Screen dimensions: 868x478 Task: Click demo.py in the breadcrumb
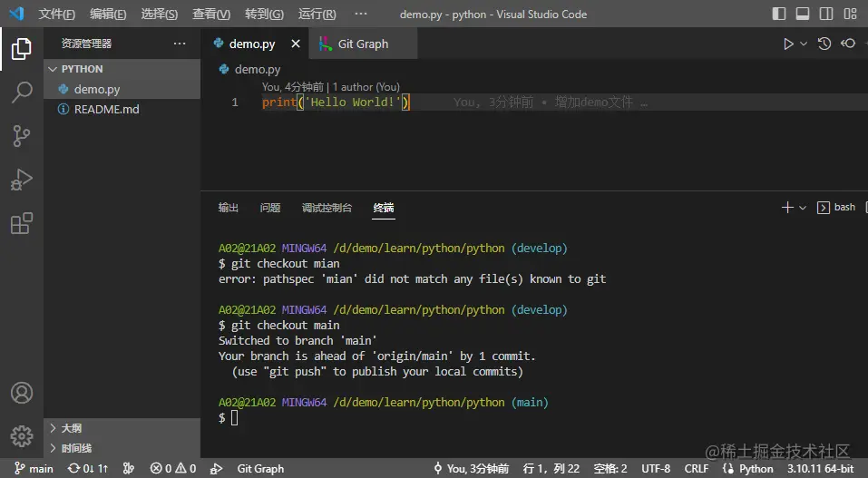pyautogui.click(x=258, y=69)
